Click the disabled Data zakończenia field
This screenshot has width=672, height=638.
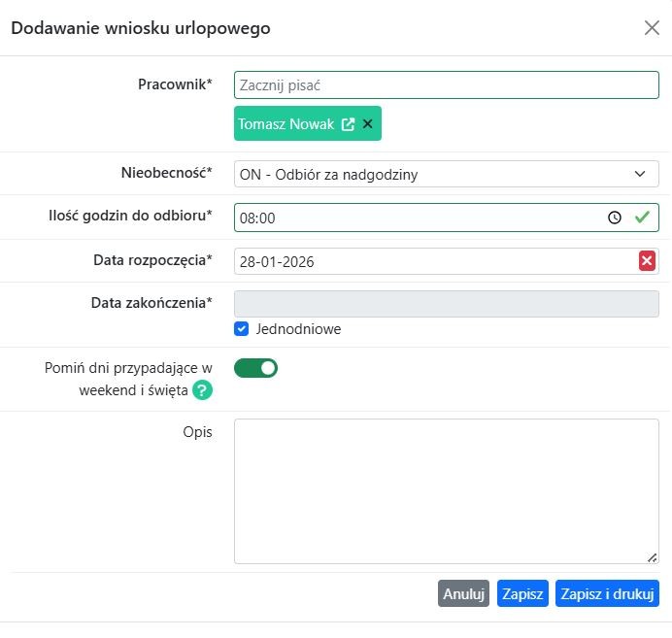point(446,304)
